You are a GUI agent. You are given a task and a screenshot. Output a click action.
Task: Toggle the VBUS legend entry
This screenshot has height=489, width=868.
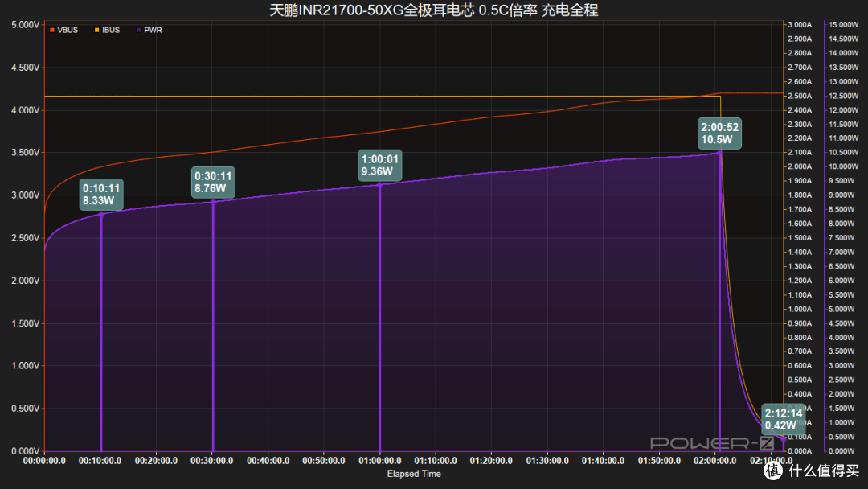(63, 30)
